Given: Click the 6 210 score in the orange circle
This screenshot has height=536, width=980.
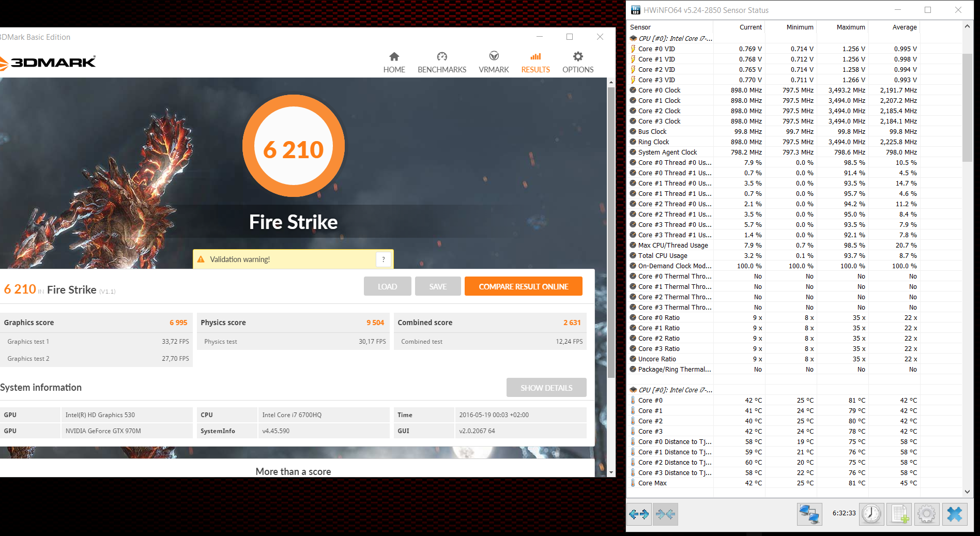Looking at the screenshot, I should pos(293,150).
